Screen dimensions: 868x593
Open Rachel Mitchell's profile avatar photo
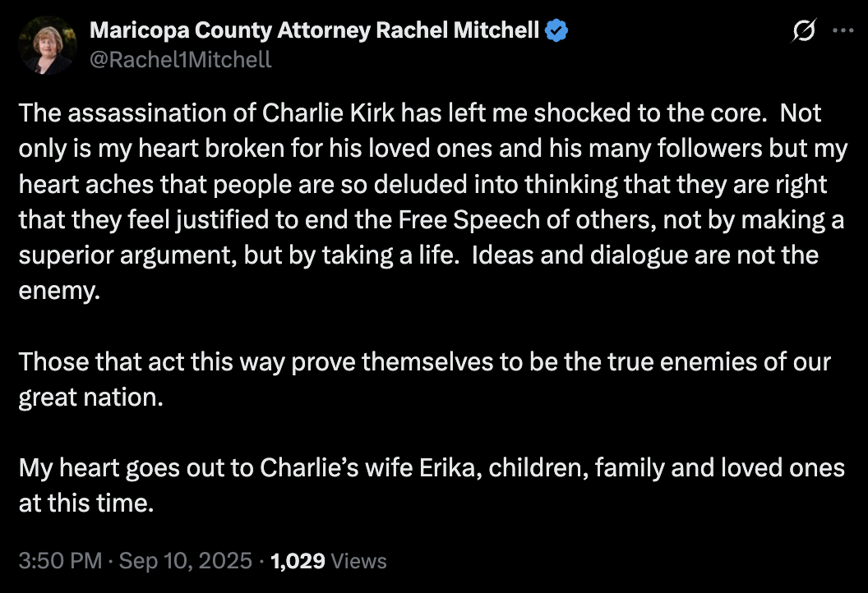pos(46,45)
